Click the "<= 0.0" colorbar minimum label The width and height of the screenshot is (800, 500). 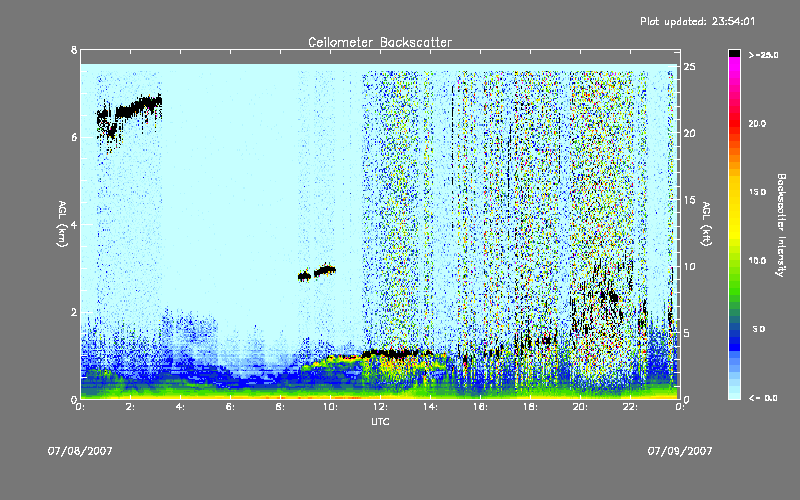pyautogui.click(x=763, y=398)
